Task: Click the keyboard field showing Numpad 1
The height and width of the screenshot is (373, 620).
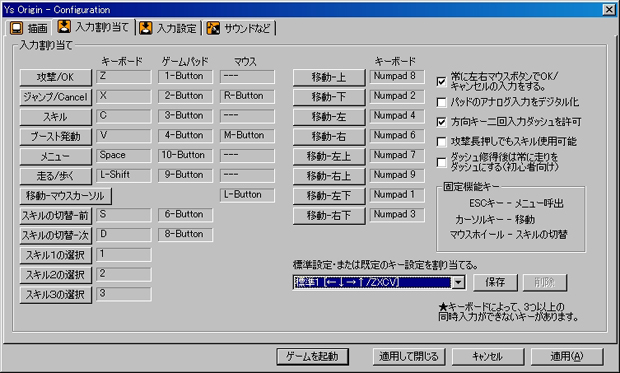Action: click(397, 195)
